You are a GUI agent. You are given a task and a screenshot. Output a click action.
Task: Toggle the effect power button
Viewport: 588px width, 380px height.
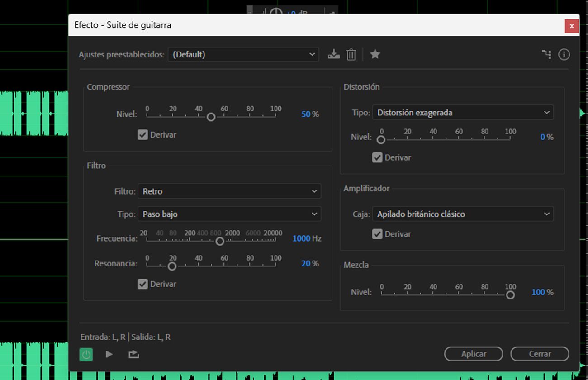pyautogui.click(x=86, y=354)
